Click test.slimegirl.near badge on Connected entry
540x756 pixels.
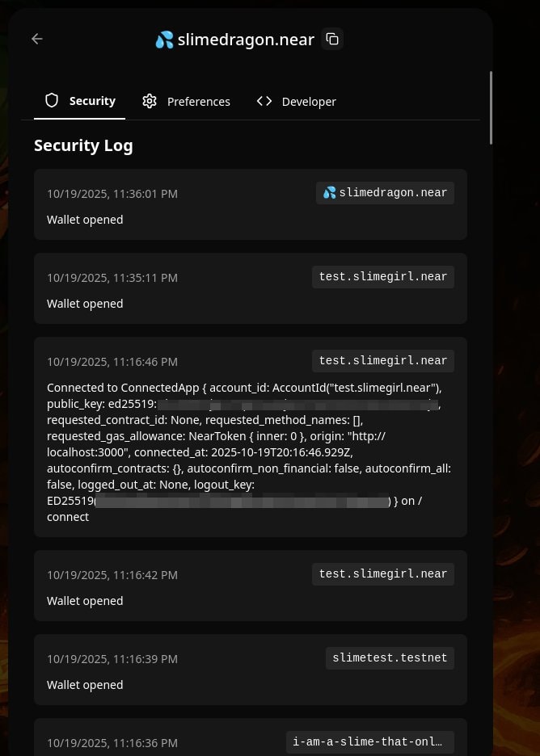[x=383, y=361]
